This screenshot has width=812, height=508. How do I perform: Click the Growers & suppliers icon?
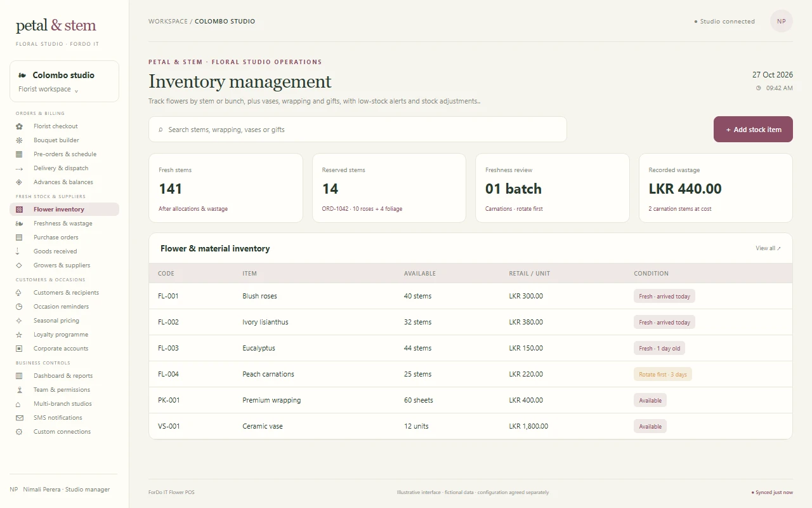coord(19,265)
